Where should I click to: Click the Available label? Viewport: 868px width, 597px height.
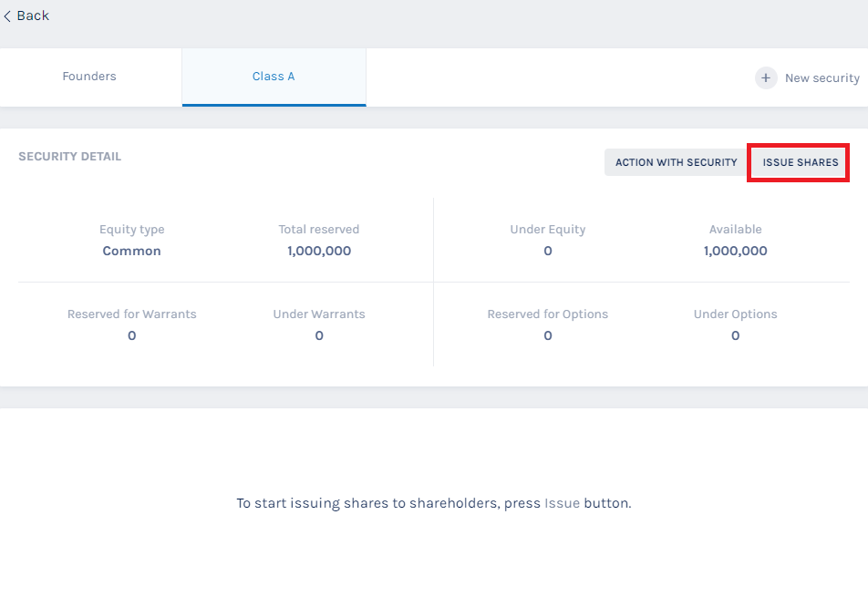point(735,230)
